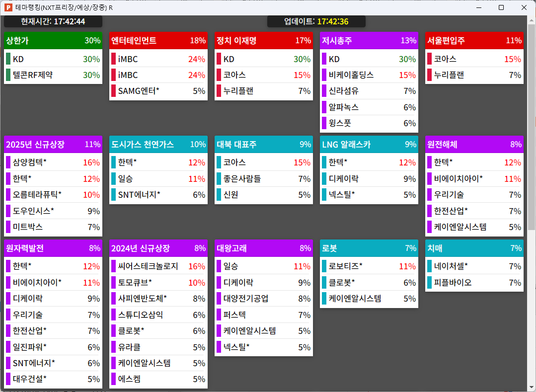
Task: Click 유라클 row
Action: coord(158,347)
